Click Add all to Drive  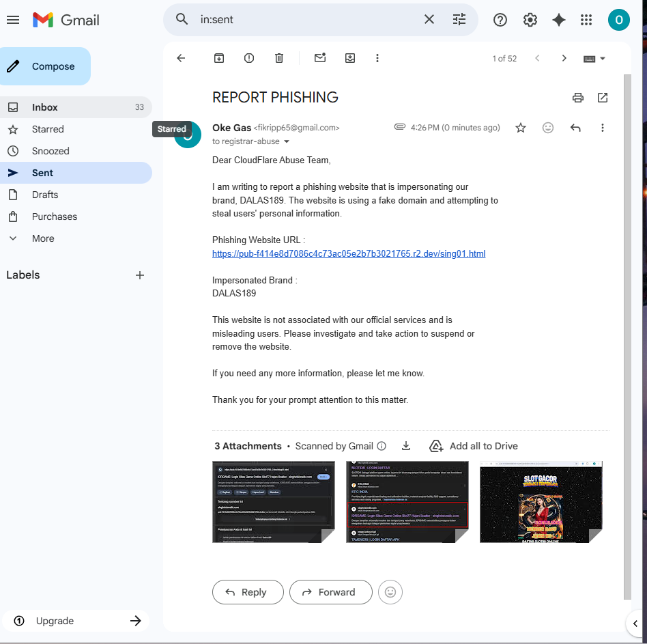click(x=474, y=446)
